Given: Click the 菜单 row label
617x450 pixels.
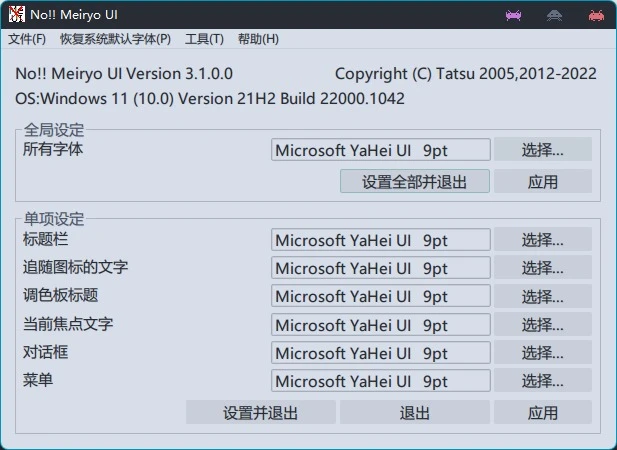Looking at the screenshot, I should (x=38, y=380).
